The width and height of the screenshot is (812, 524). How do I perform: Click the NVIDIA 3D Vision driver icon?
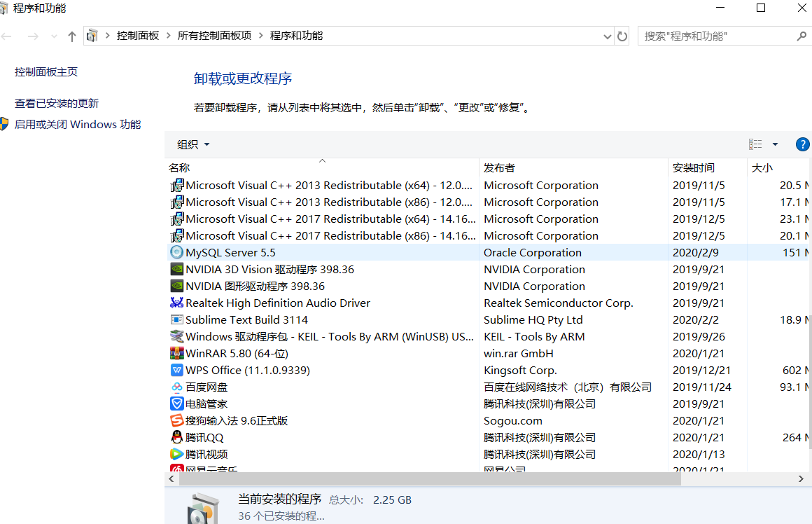coord(176,269)
